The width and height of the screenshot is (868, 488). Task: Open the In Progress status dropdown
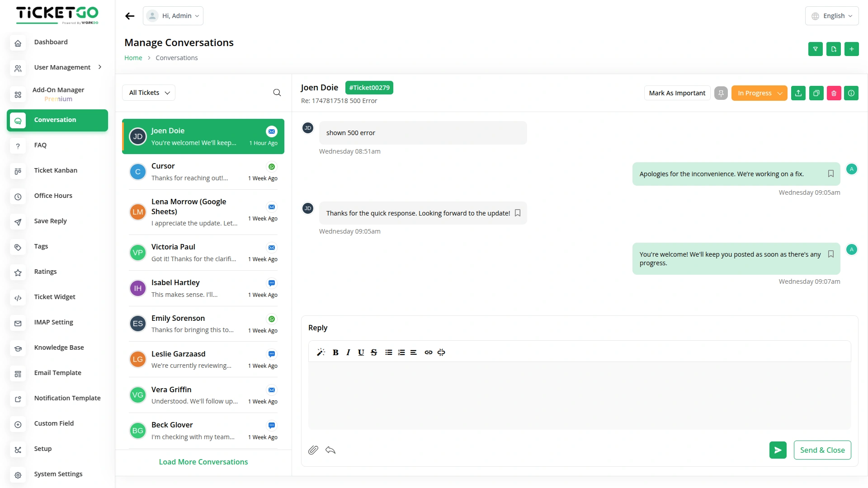(759, 93)
